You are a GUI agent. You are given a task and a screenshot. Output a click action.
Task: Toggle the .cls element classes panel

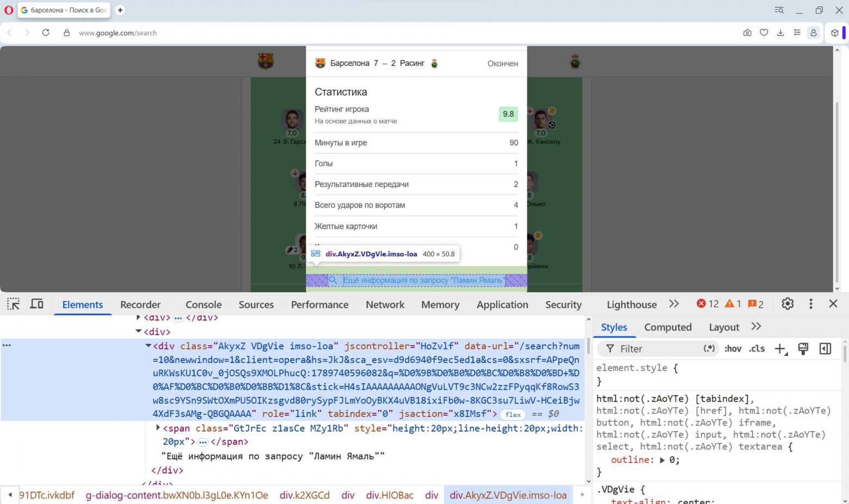pos(757,349)
